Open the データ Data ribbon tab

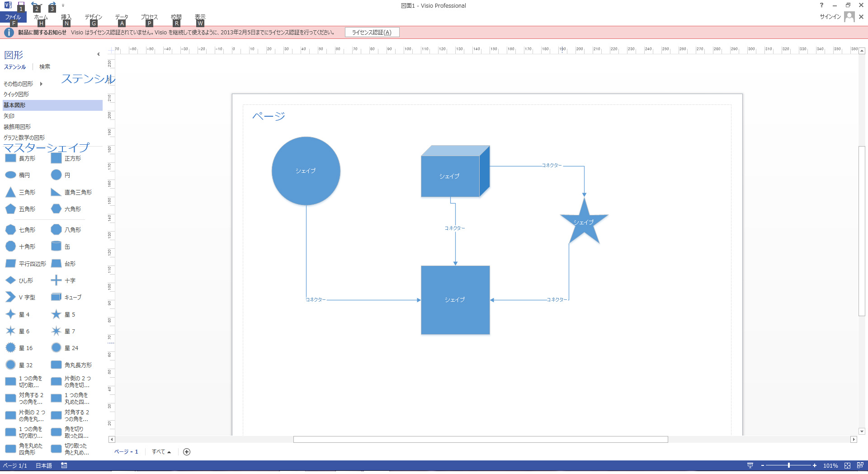coord(122,17)
